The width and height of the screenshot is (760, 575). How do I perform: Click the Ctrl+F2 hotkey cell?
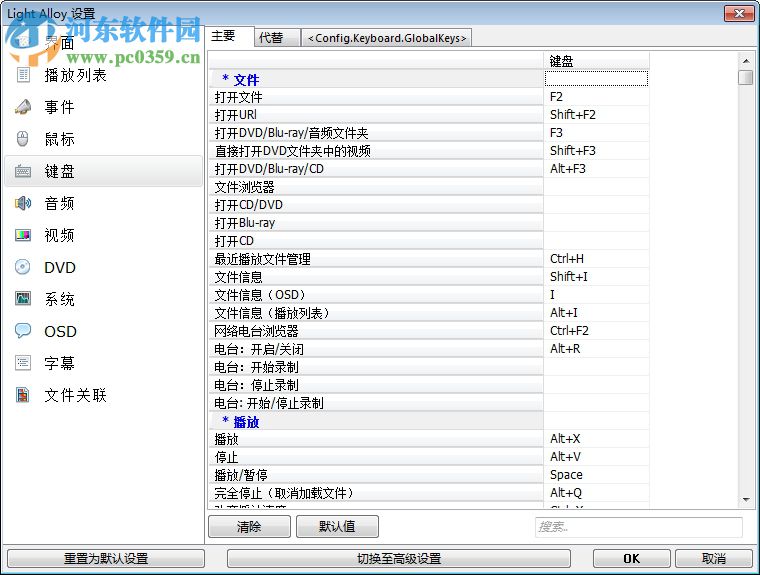click(x=596, y=331)
